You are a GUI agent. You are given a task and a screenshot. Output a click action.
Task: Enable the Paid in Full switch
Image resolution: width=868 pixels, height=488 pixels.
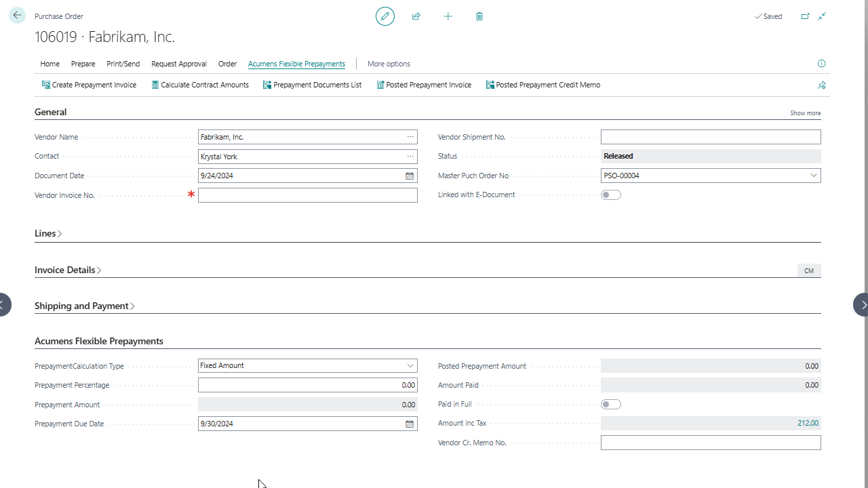(610, 404)
